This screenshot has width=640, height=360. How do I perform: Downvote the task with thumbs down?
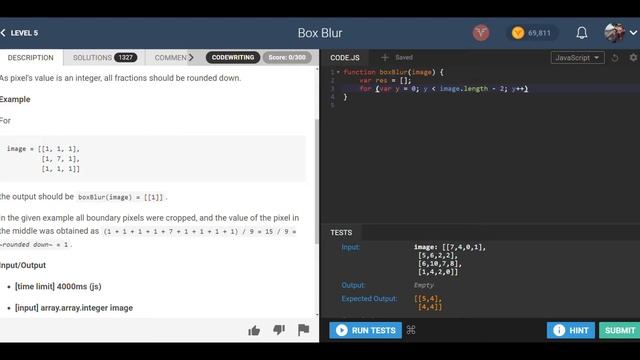tap(279, 329)
